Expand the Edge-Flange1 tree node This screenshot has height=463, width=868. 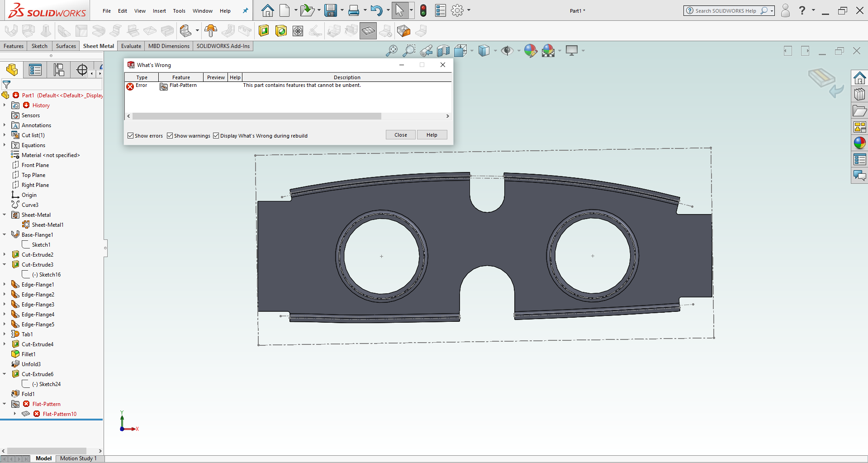(5, 284)
